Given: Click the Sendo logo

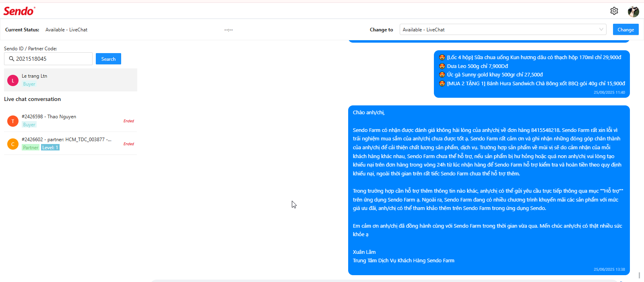Looking at the screenshot, I should [x=19, y=11].
